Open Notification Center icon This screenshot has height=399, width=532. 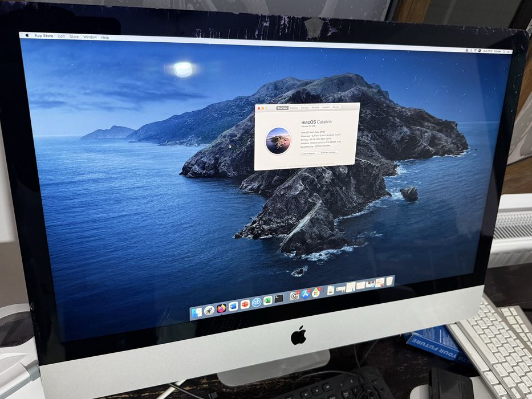pyautogui.click(x=508, y=52)
